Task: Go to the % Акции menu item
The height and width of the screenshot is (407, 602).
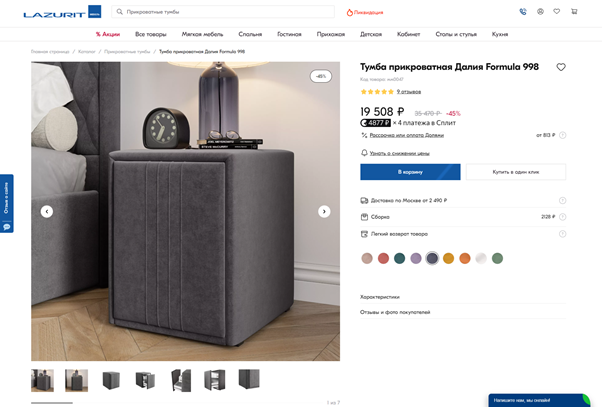Action: click(107, 34)
